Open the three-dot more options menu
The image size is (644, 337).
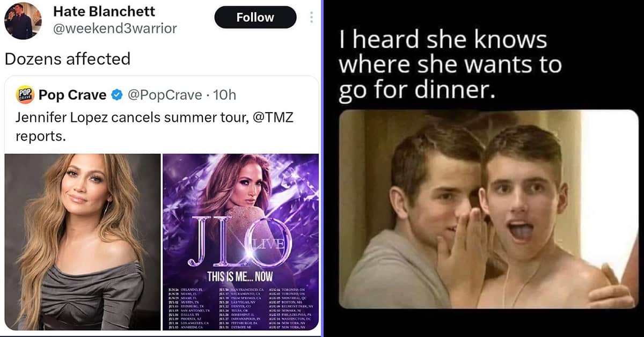pos(311,18)
